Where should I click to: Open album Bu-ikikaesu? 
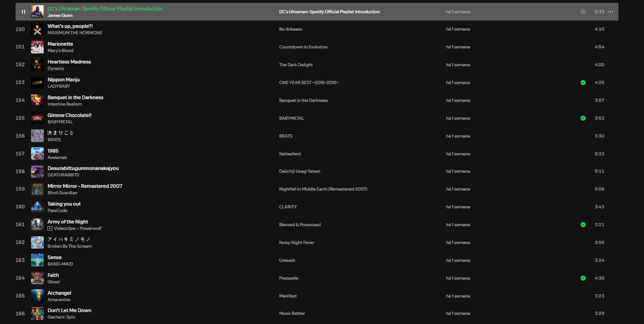tap(291, 29)
